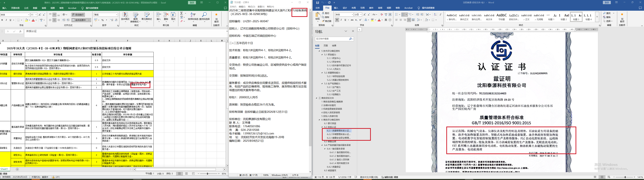Toggle Italic in the Word font group

tap(341, 20)
